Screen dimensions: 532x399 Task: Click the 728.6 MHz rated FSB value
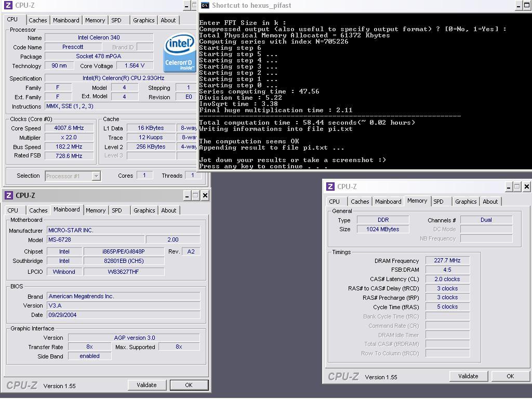point(69,156)
